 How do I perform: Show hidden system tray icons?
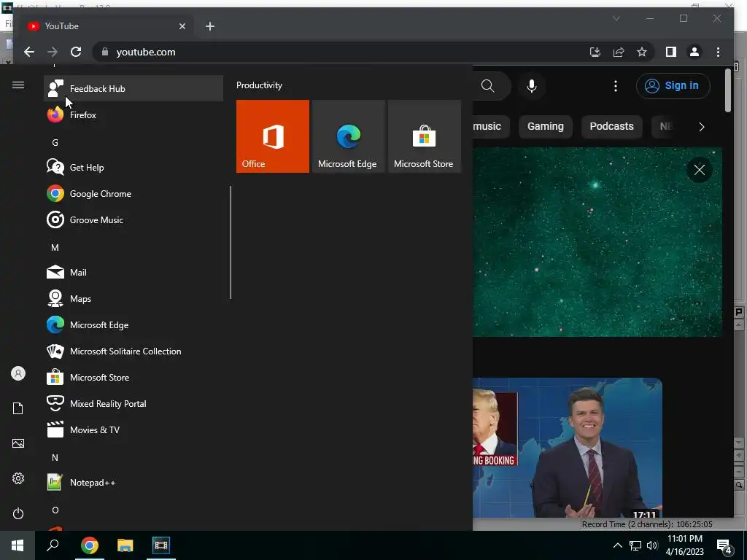(617, 545)
